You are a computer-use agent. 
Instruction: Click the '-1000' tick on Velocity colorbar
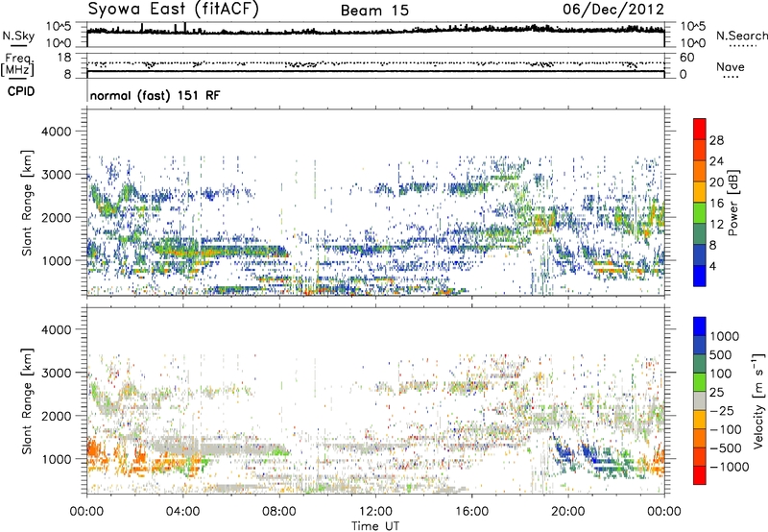pos(729,467)
